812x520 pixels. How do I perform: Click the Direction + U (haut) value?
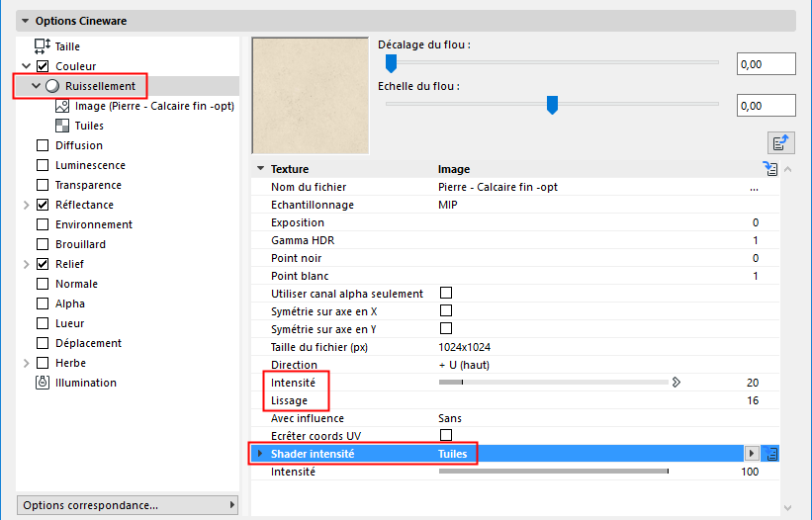click(464, 365)
